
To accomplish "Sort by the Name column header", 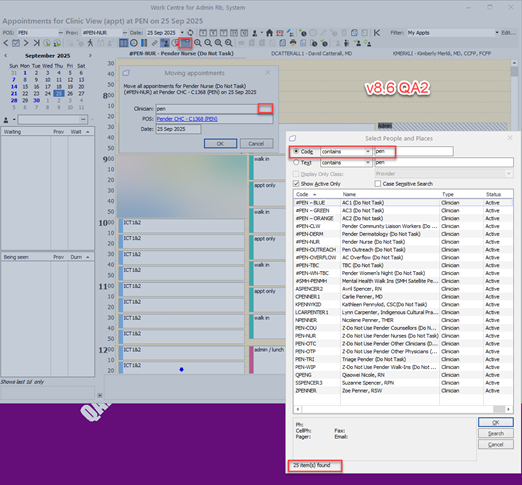I will [x=390, y=194].
